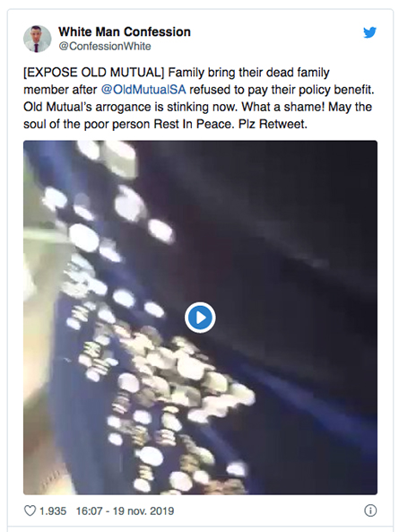
Task: Play the embedded tweet video
Action: [200, 318]
